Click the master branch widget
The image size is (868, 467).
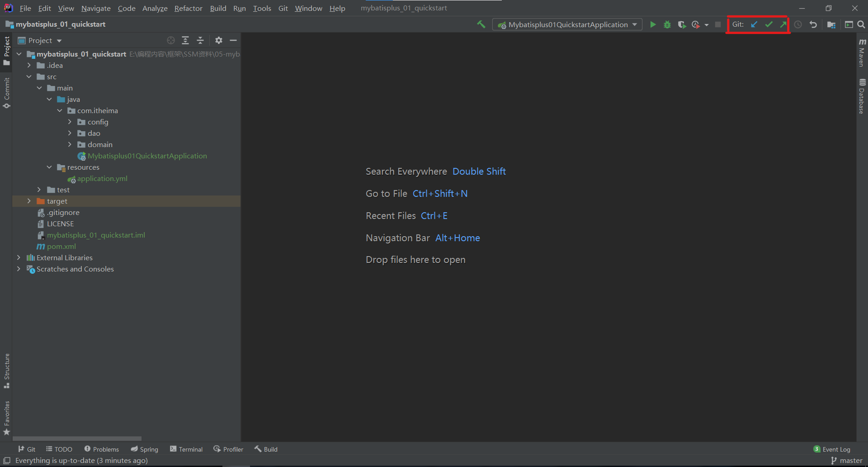click(847, 460)
